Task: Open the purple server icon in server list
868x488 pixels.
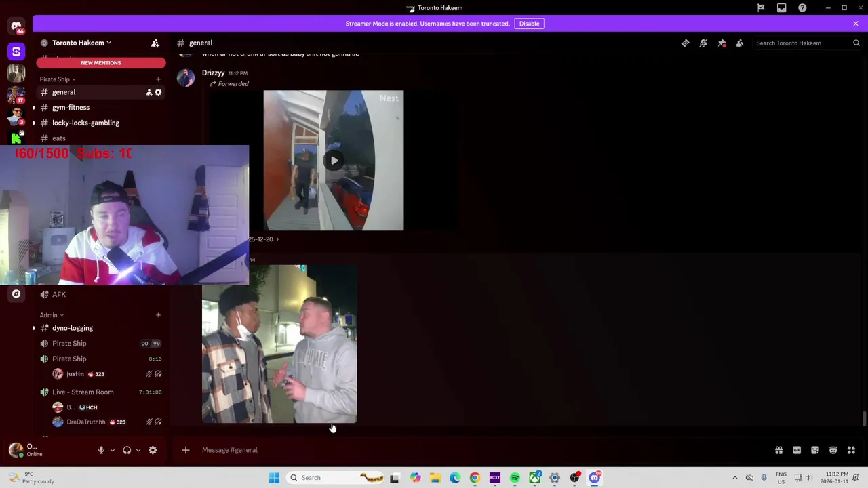Action: (x=16, y=52)
